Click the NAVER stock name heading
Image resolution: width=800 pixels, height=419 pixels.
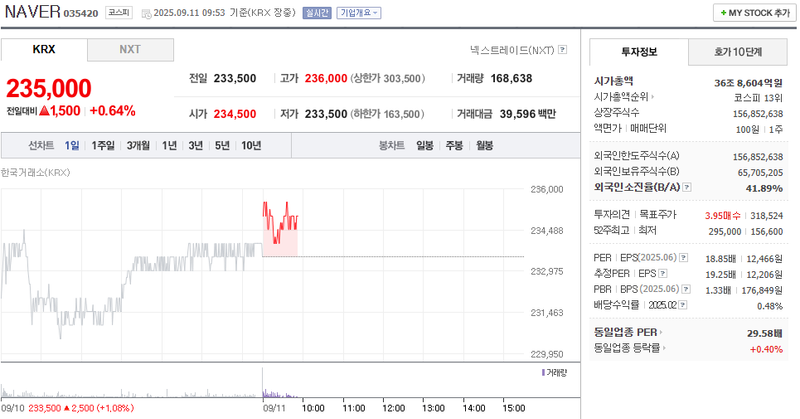point(33,12)
